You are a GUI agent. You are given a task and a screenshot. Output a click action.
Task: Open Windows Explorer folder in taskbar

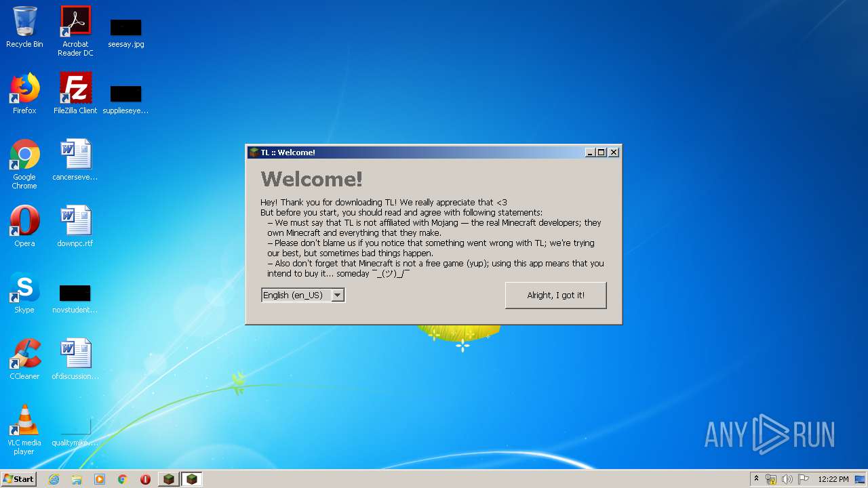(x=77, y=479)
